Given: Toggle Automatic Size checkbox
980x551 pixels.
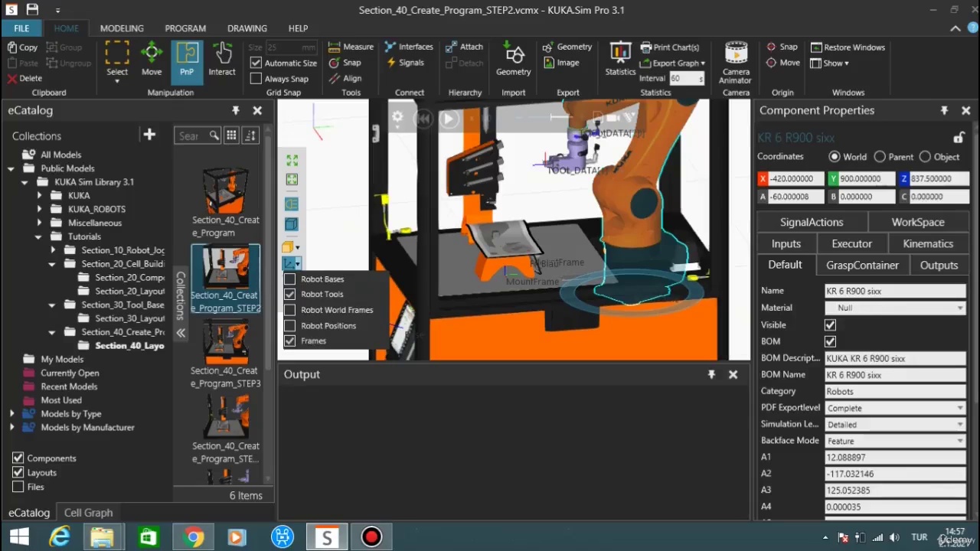Looking at the screenshot, I should pos(256,63).
